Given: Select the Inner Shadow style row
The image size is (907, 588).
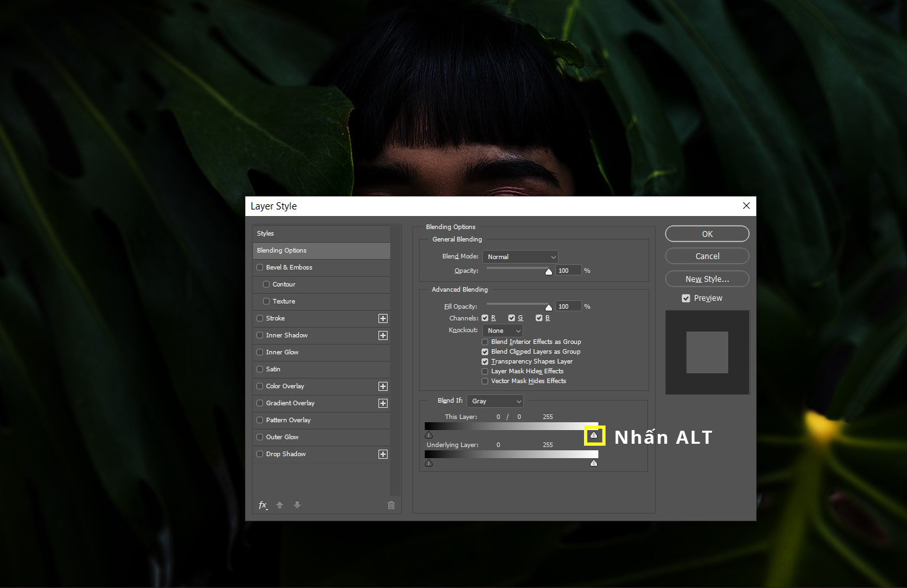Looking at the screenshot, I should pos(322,335).
